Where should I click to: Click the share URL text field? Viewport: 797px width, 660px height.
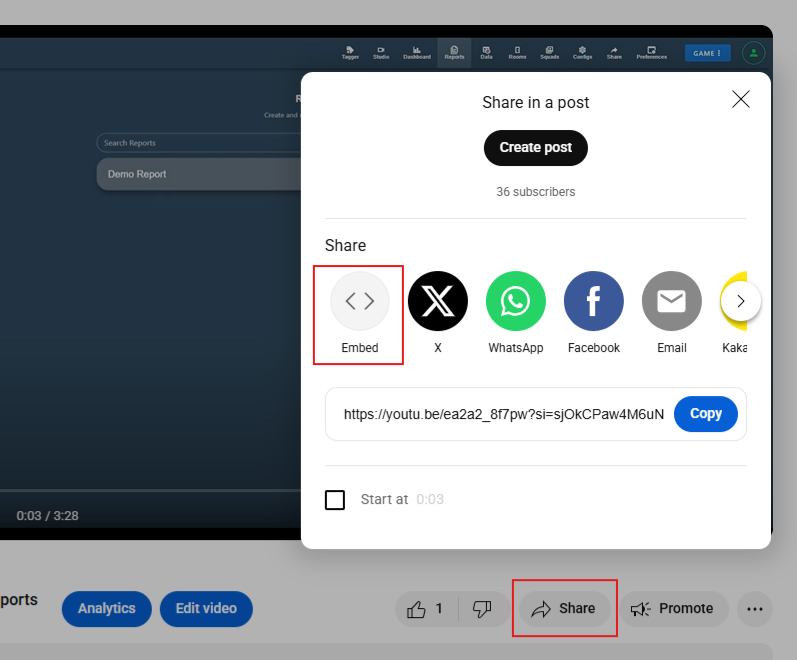[502, 414]
